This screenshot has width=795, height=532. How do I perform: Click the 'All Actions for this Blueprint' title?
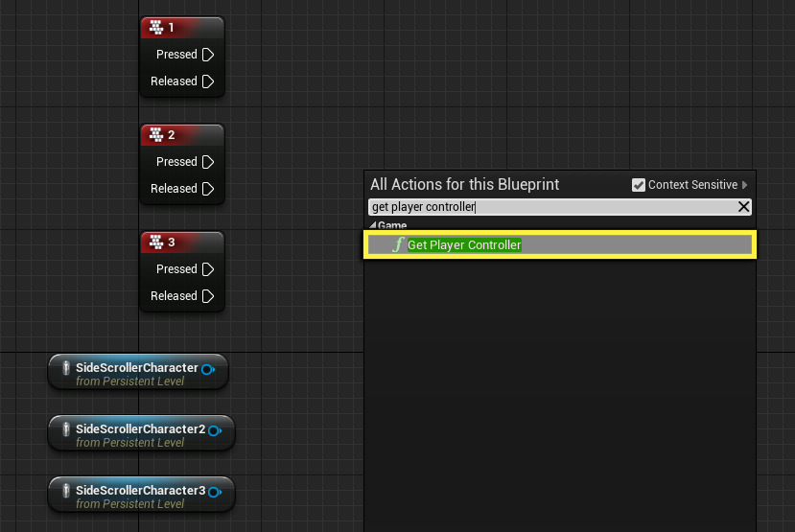point(464,184)
